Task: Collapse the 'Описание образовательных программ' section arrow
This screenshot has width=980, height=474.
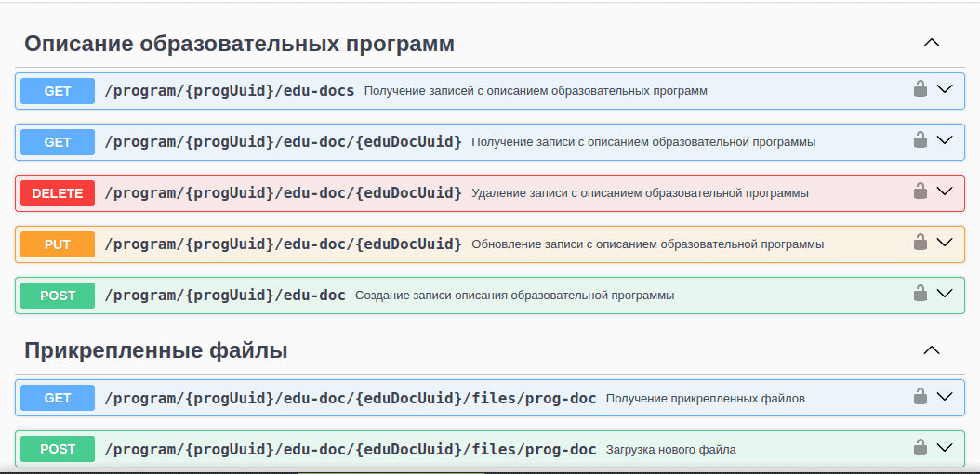Action: (931, 43)
